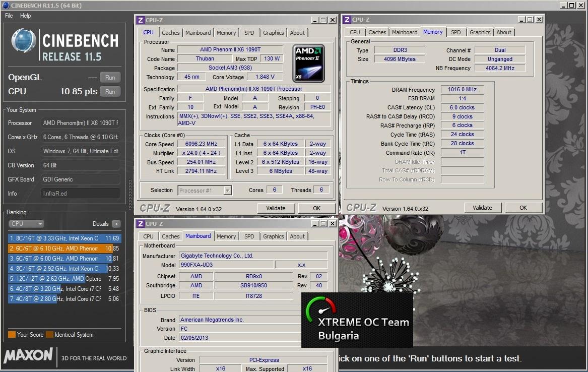Switch to Graphics tab in CPU window
Viewport: 588px width, 372px height.
[274, 33]
